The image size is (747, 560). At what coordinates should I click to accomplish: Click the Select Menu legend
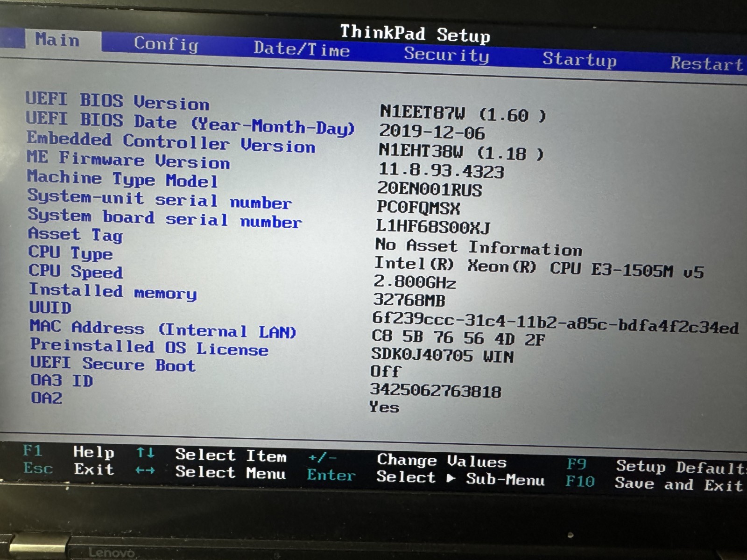coord(230,472)
